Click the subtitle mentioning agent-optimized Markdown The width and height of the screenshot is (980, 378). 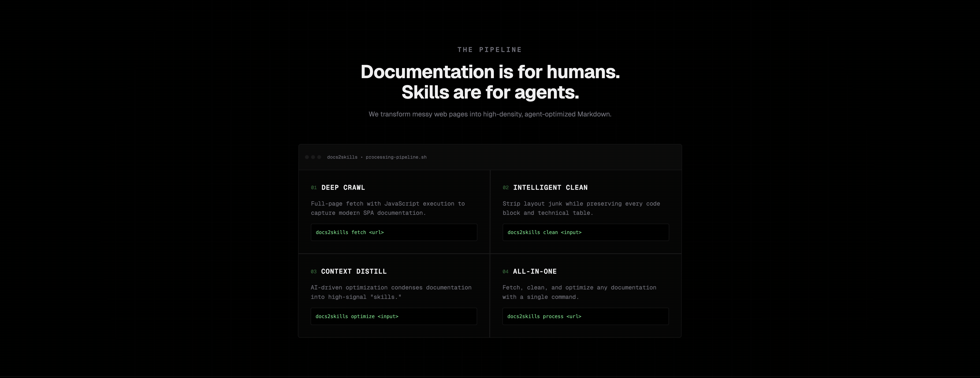tap(490, 114)
